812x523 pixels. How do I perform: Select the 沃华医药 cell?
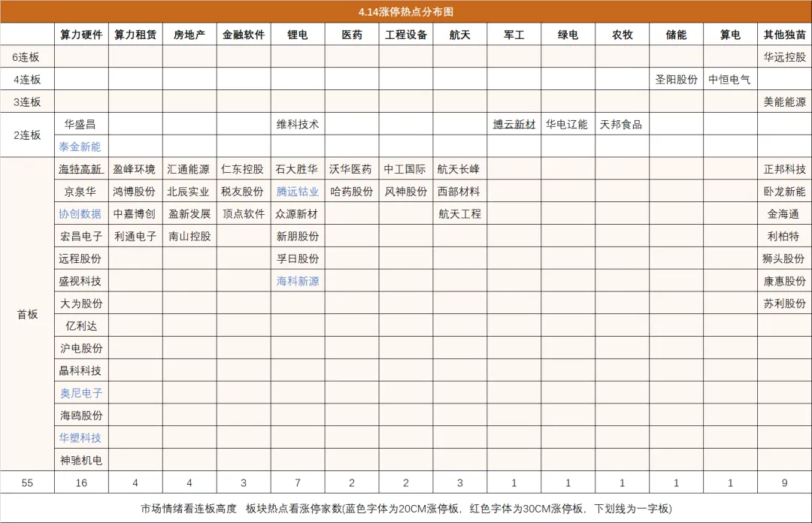point(350,169)
